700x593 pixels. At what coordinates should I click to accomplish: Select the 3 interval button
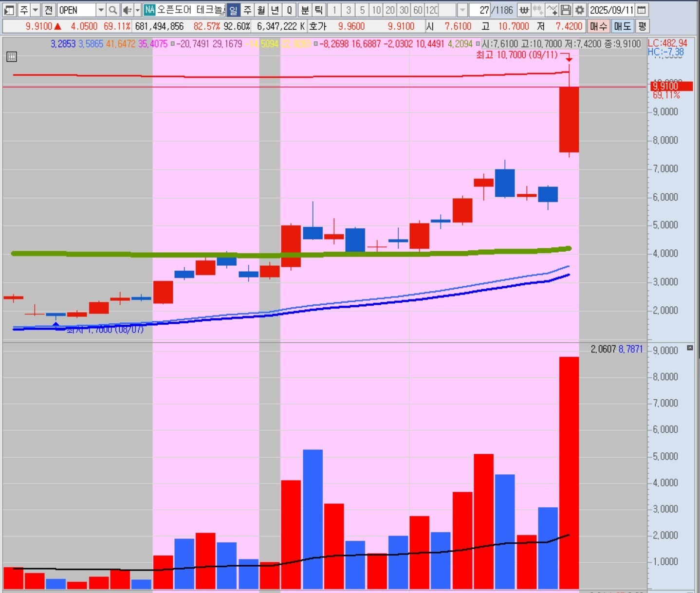pos(348,10)
